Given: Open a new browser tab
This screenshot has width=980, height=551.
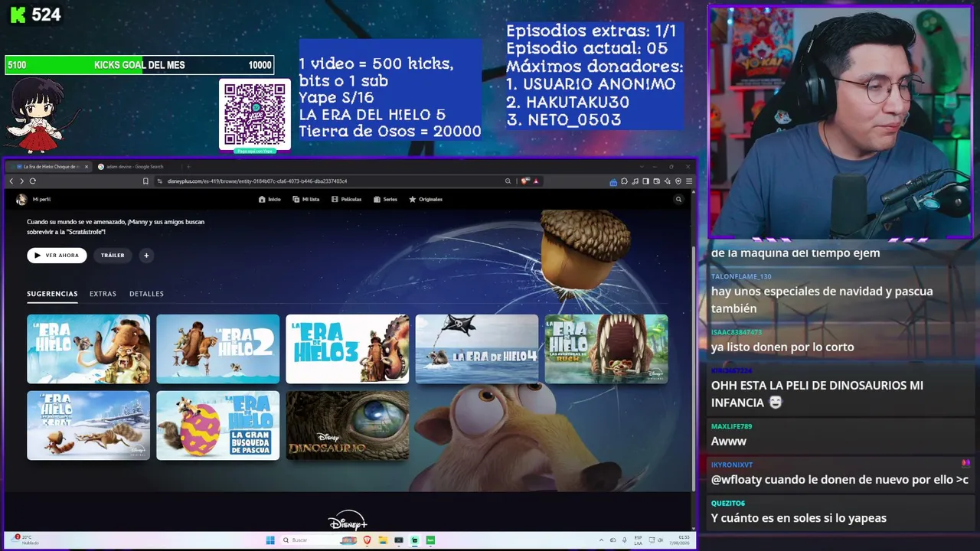Looking at the screenshot, I should (188, 167).
